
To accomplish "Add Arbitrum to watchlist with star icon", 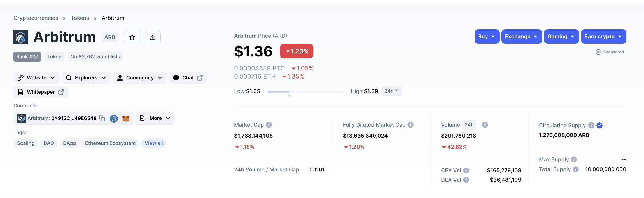I will 132,37.
